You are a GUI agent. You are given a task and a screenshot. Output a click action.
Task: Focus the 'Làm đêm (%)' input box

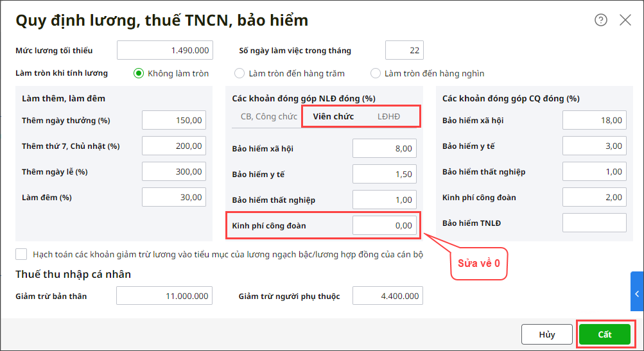173,197
